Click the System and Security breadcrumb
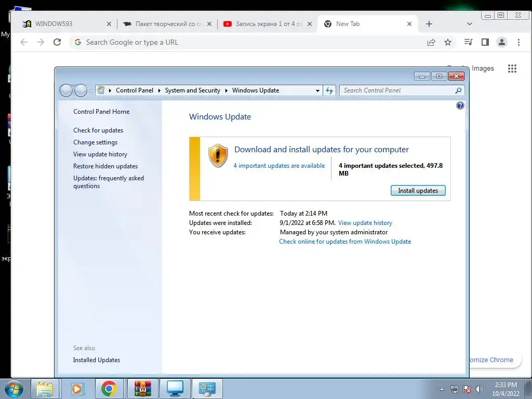The height and width of the screenshot is (399, 532). [x=192, y=90]
